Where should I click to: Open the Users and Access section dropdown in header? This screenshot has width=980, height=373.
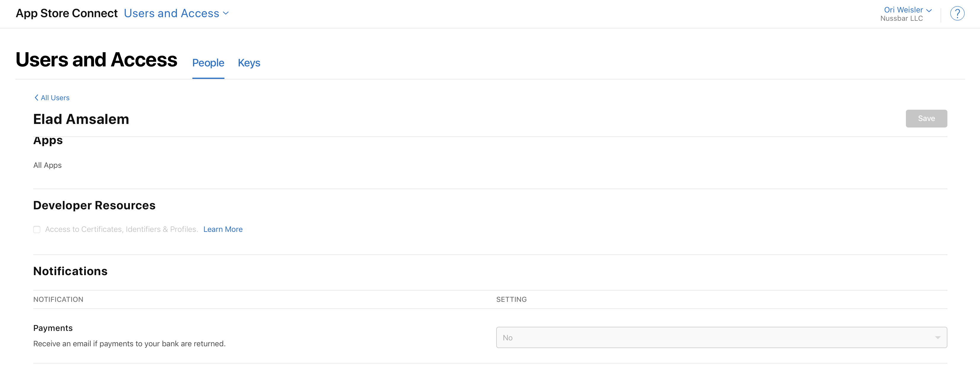176,13
